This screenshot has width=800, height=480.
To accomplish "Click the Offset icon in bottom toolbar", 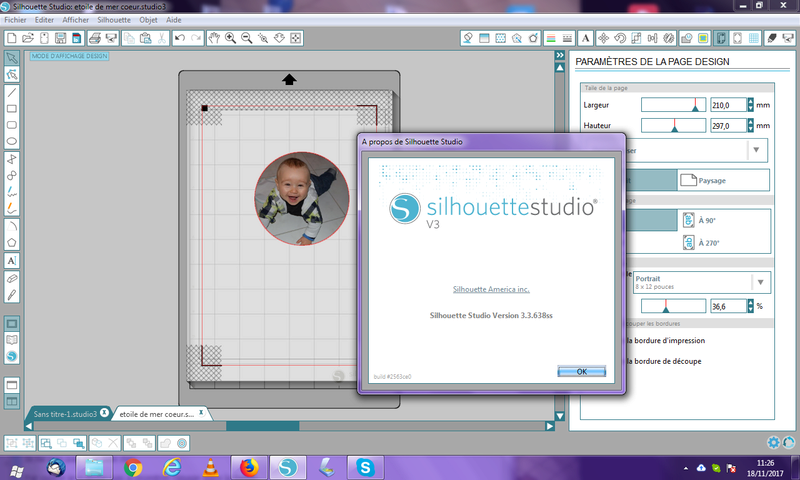I will coord(182,443).
